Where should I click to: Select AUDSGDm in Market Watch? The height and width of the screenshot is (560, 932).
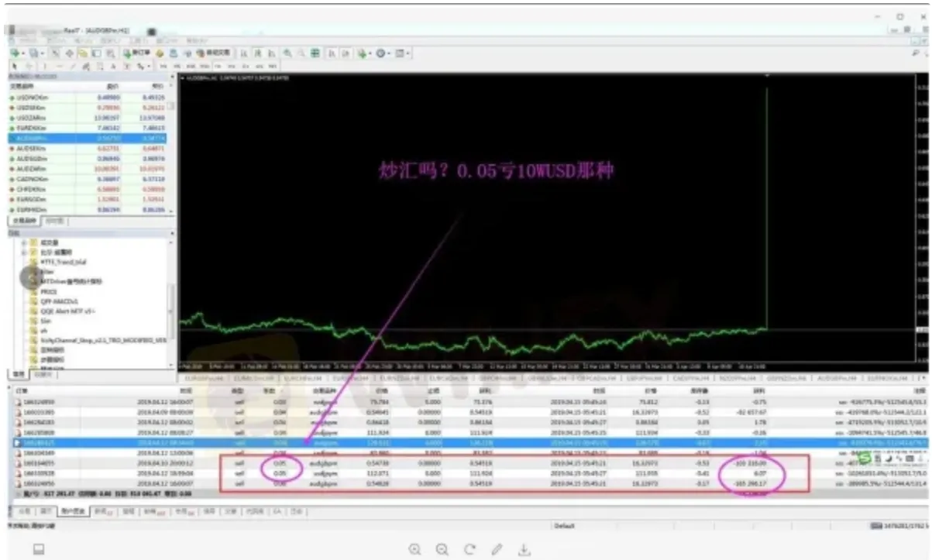[x=87, y=158]
